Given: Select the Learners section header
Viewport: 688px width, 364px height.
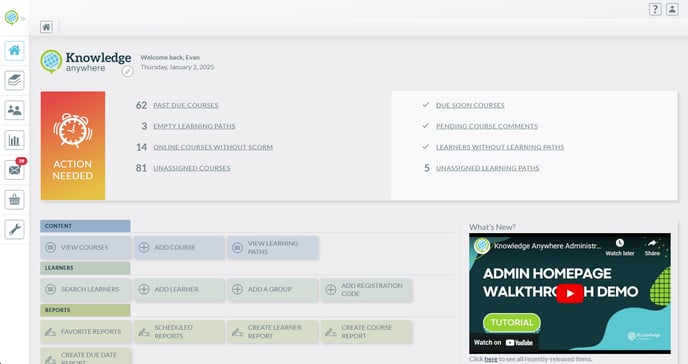Looking at the screenshot, I should (x=85, y=268).
